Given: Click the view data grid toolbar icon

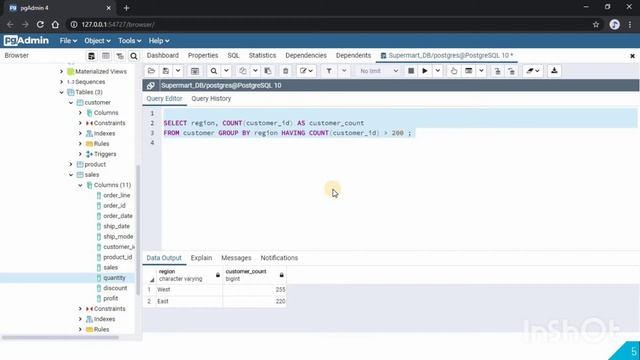Looking at the screenshot, I should (x=195, y=71).
